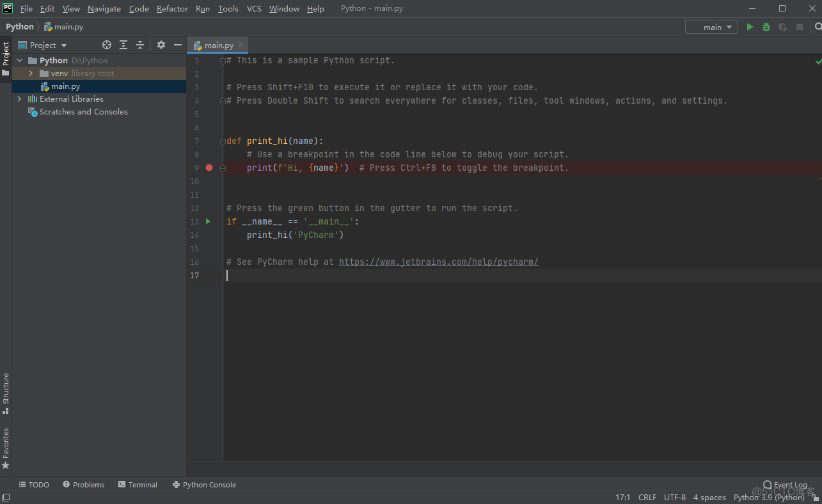Click fold marker beside line 4 comment

point(223,101)
